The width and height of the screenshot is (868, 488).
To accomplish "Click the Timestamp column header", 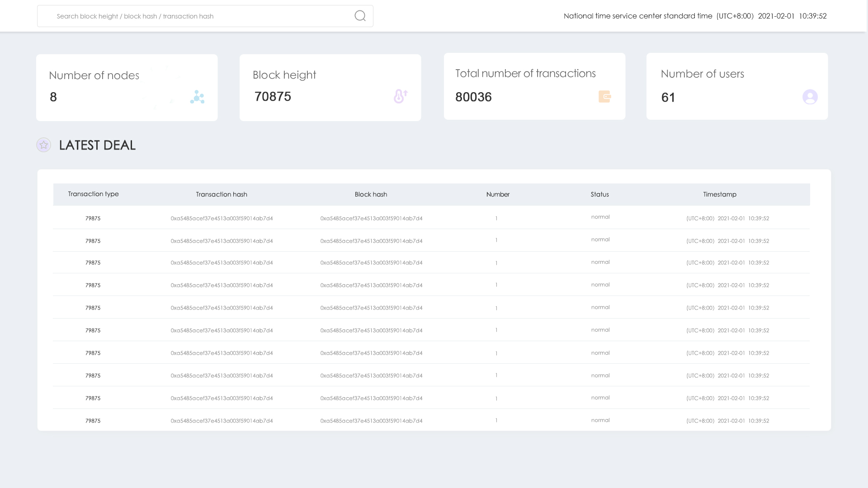I will 720,194.
